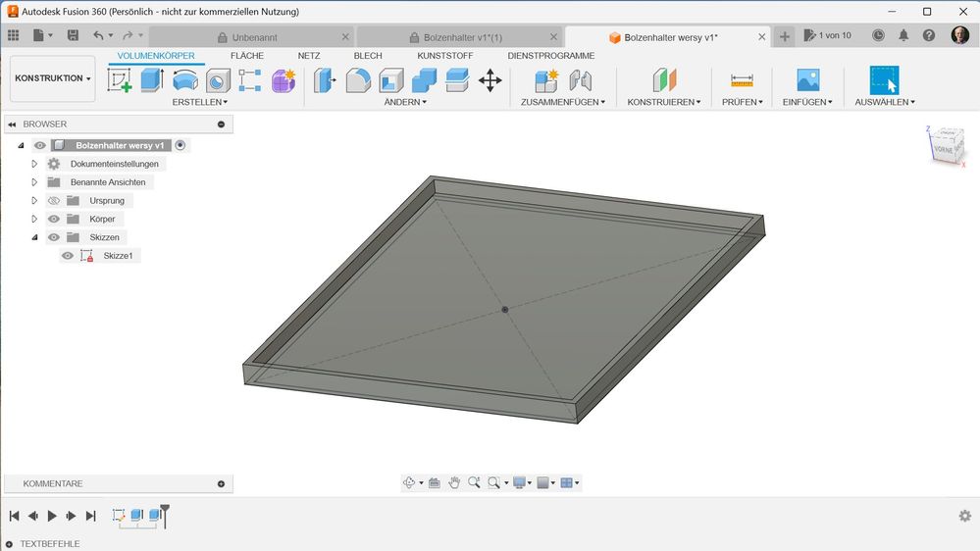Viewport: 980px width, 551px height.
Task: Open the Help question mark menu
Action: [929, 35]
